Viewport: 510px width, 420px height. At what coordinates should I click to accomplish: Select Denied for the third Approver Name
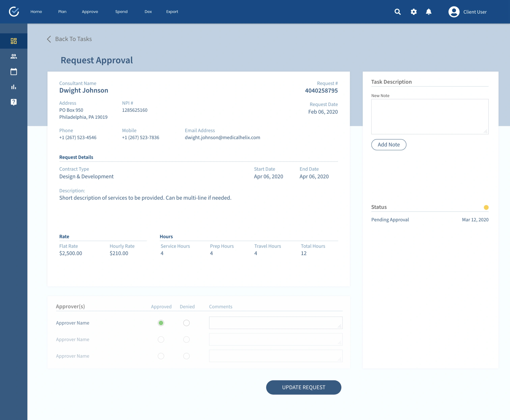point(186,356)
